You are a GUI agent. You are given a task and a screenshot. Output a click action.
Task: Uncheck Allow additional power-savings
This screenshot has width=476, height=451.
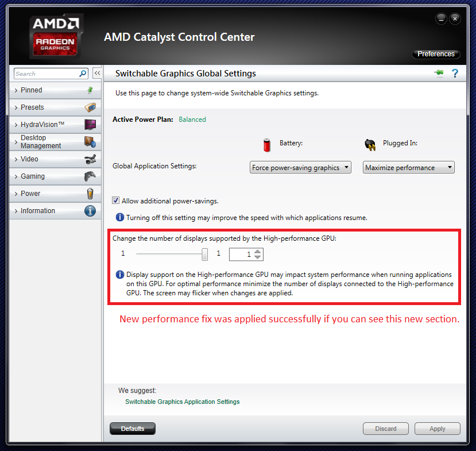(115, 201)
